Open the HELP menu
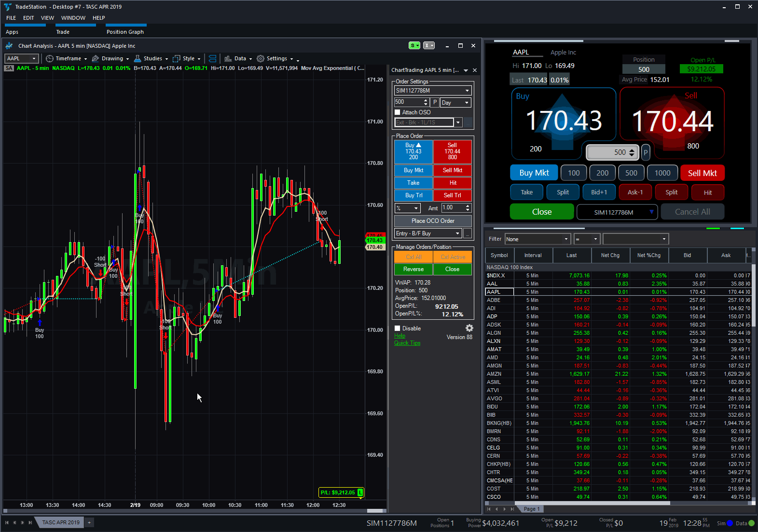The width and height of the screenshot is (758, 532). [x=99, y=18]
